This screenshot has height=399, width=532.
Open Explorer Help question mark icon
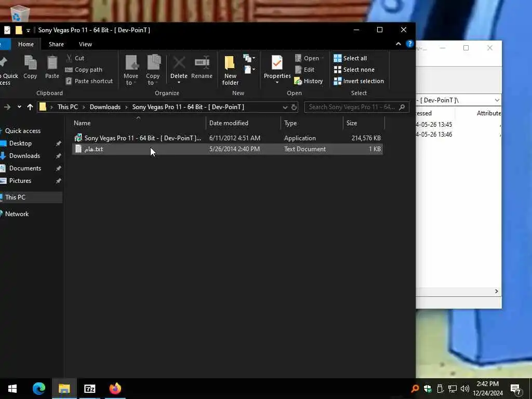410,44
